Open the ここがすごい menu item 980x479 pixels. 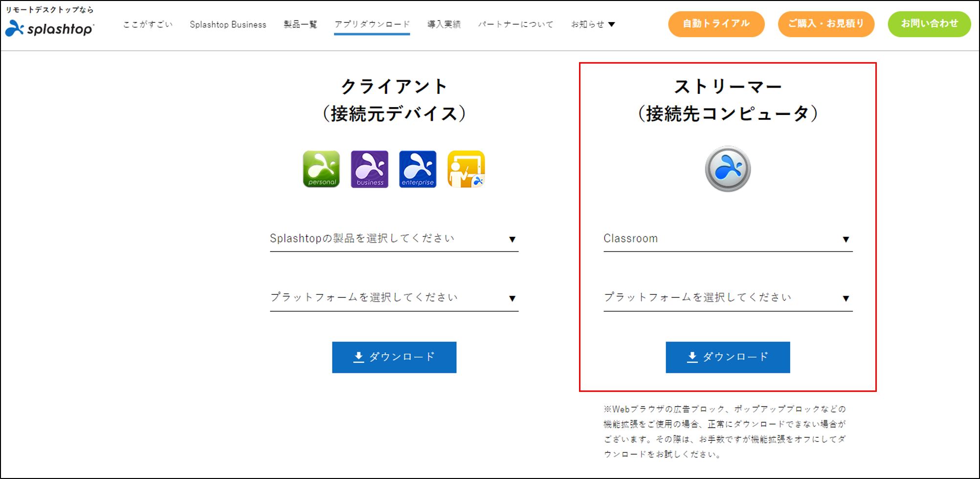(148, 24)
